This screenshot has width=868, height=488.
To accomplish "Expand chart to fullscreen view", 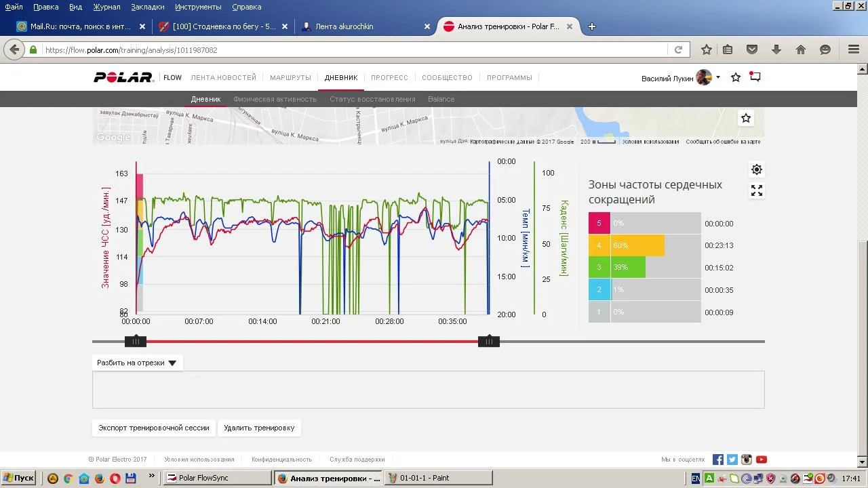I will click(x=757, y=191).
